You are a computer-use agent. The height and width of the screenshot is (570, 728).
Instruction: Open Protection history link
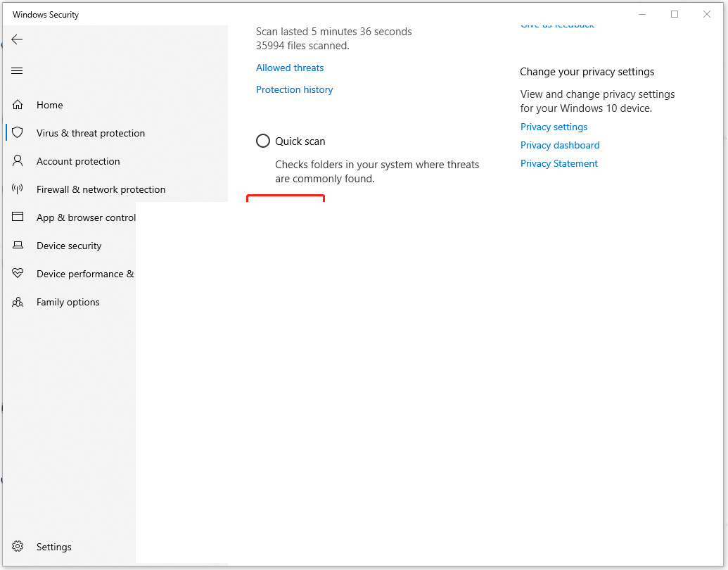point(294,89)
